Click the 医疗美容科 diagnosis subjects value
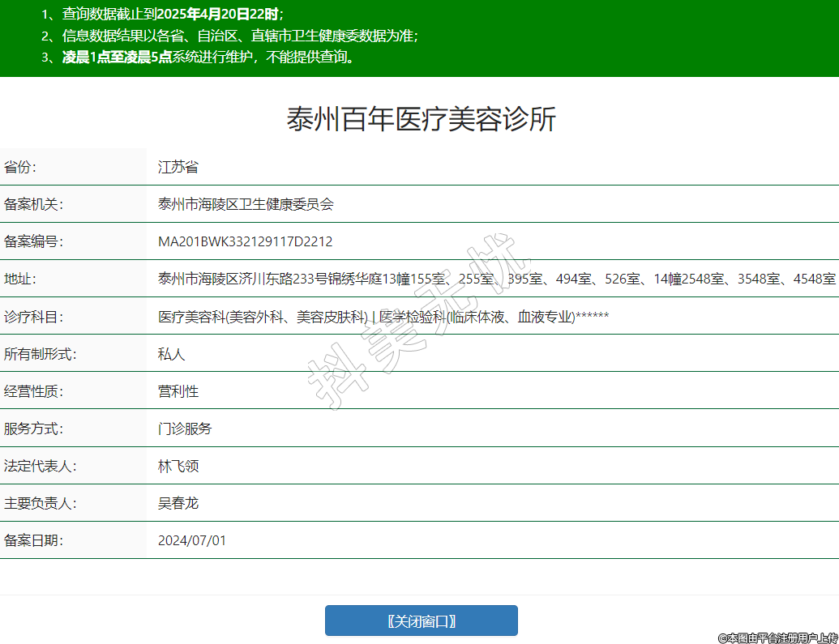This screenshot has height=644, width=839. point(383,316)
